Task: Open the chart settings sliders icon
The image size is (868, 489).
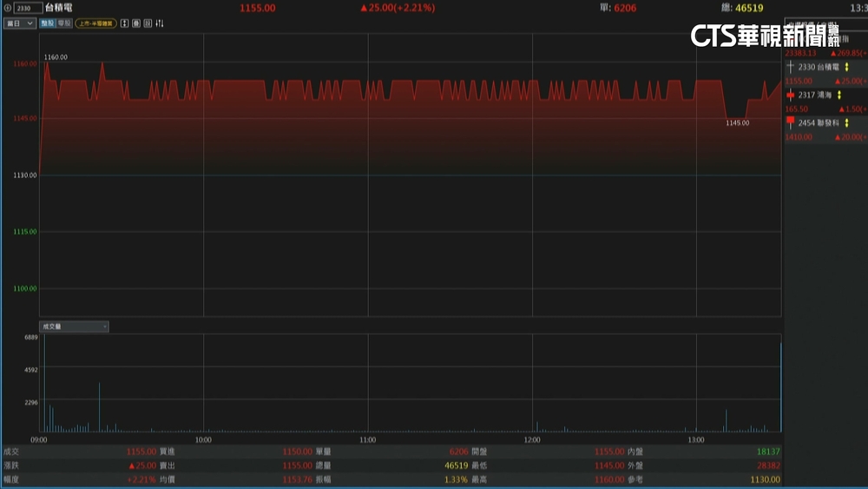Action: (x=160, y=23)
